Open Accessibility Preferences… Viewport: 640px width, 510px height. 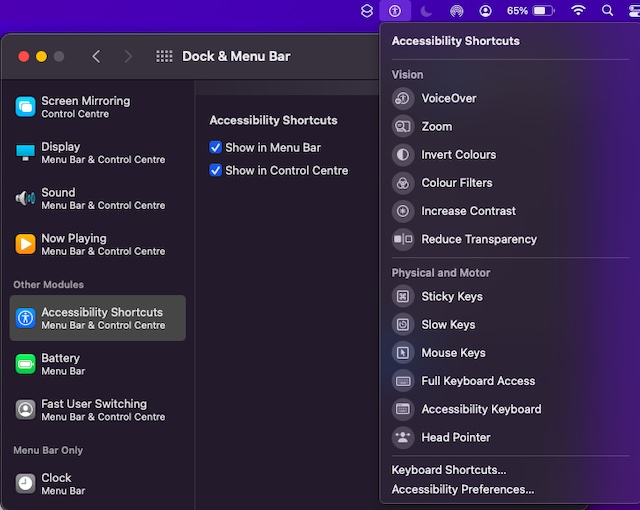pos(462,489)
